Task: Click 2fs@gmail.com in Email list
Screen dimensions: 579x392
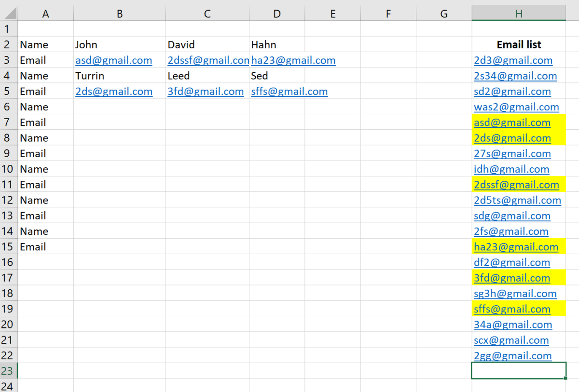Action: pyautogui.click(x=511, y=231)
